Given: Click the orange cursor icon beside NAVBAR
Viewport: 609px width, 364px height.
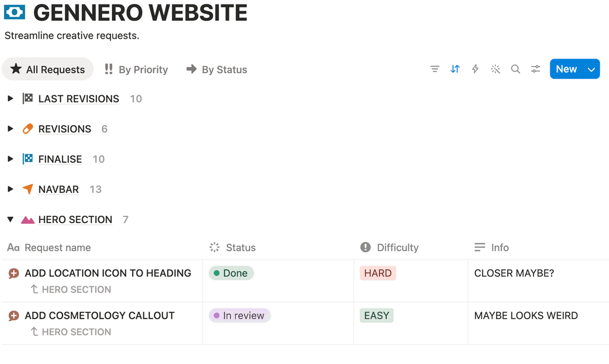Looking at the screenshot, I should [x=28, y=189].
